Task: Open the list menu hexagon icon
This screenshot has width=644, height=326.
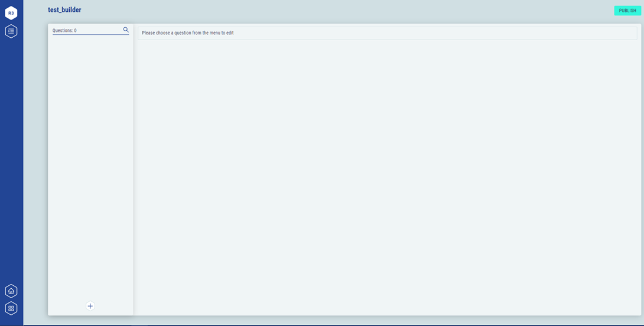Action: (x=11, y=31)
